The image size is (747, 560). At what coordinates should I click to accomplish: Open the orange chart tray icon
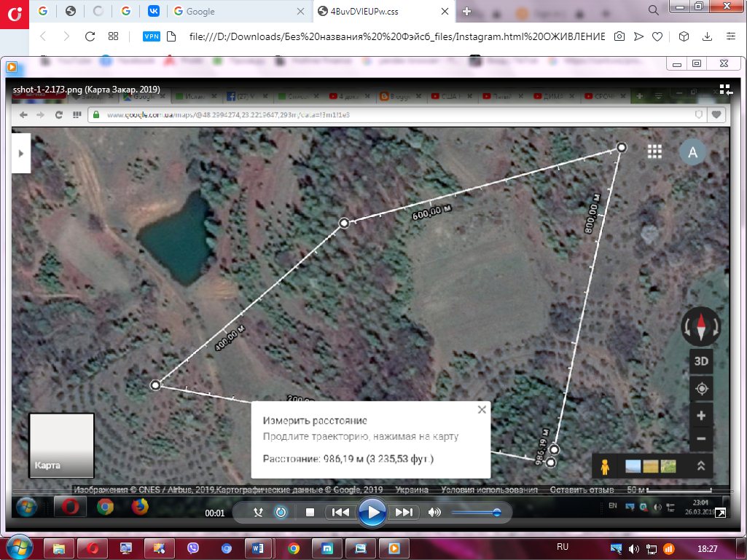[669, 550]
